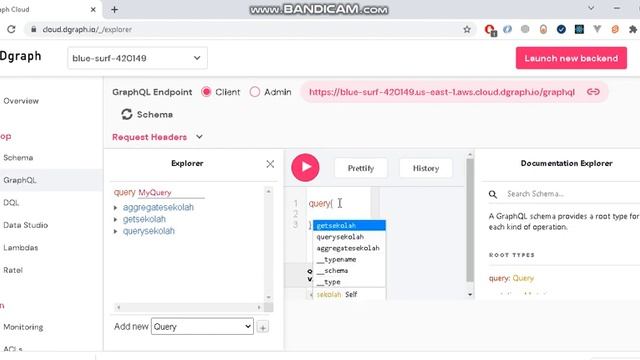Image resolution: width=640 pixels, height=360 pixels.
Task: Click the browser address bar
Action: 249,29
